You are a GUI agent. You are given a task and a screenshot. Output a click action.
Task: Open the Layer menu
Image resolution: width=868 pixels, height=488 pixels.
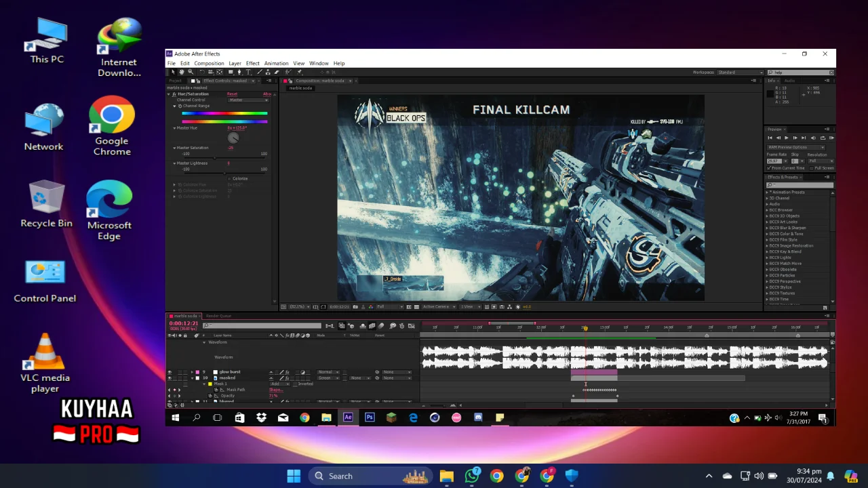point(235,63)
